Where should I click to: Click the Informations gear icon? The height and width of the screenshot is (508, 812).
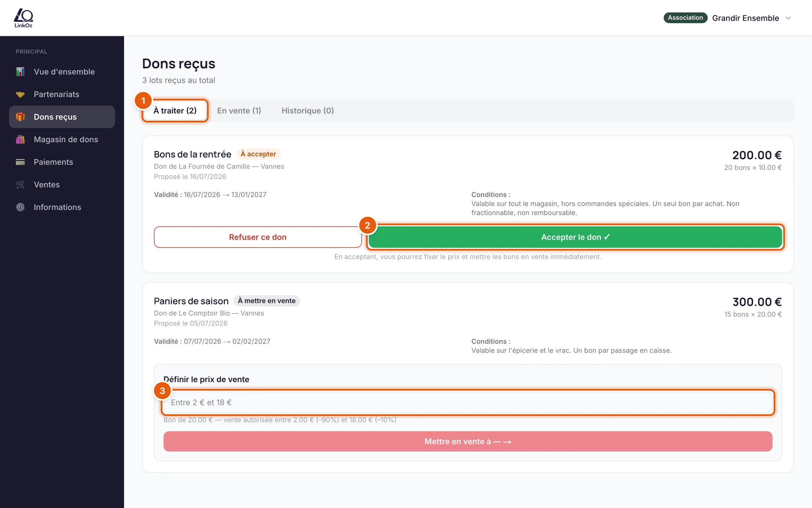coord(20,207)
